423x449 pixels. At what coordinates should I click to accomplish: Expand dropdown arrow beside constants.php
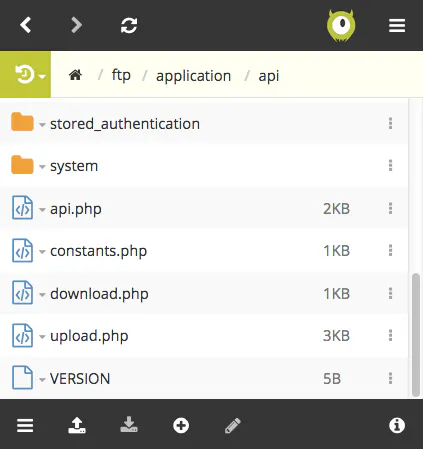click(x=42, y=252)
